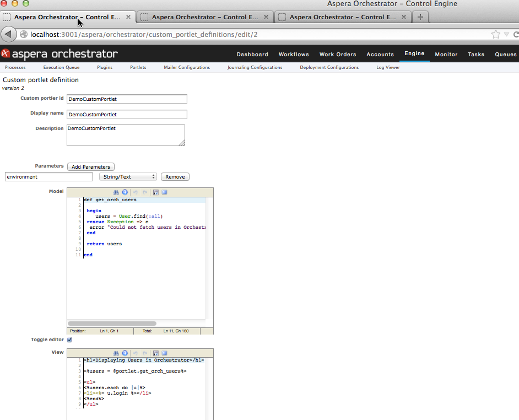
Task: Click the Remove parameter button
Action: 175,177
